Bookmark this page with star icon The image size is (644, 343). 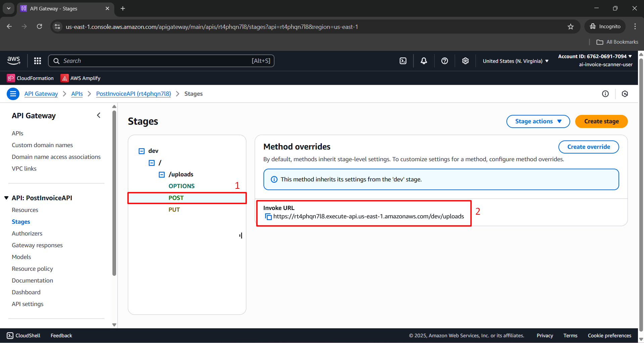[571, 27]
